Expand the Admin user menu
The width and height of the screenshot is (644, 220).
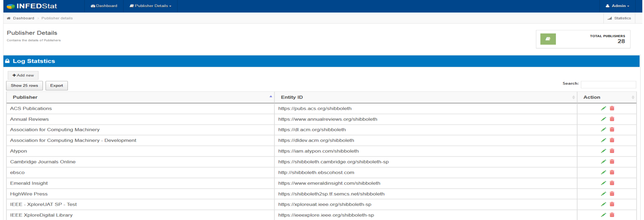(617, 6)
